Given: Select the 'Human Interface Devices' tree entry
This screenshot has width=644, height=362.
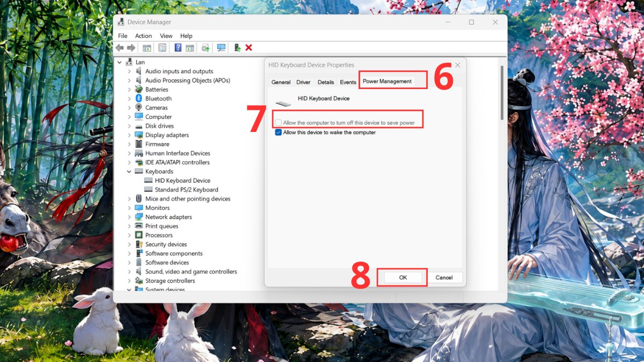Looking at the screenshot, I should (178, 153).
